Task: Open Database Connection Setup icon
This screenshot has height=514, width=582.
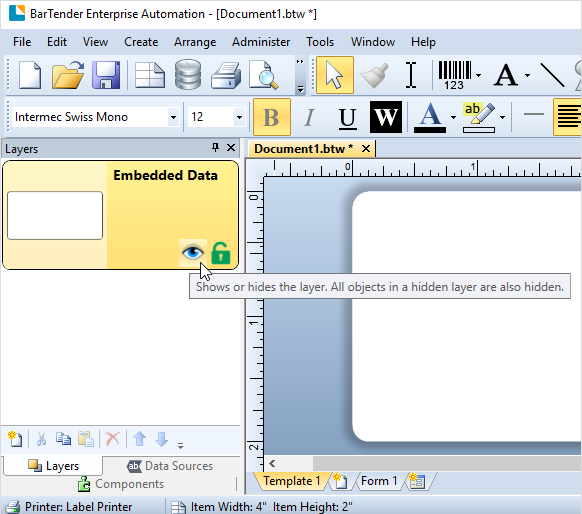Action: 188,75
